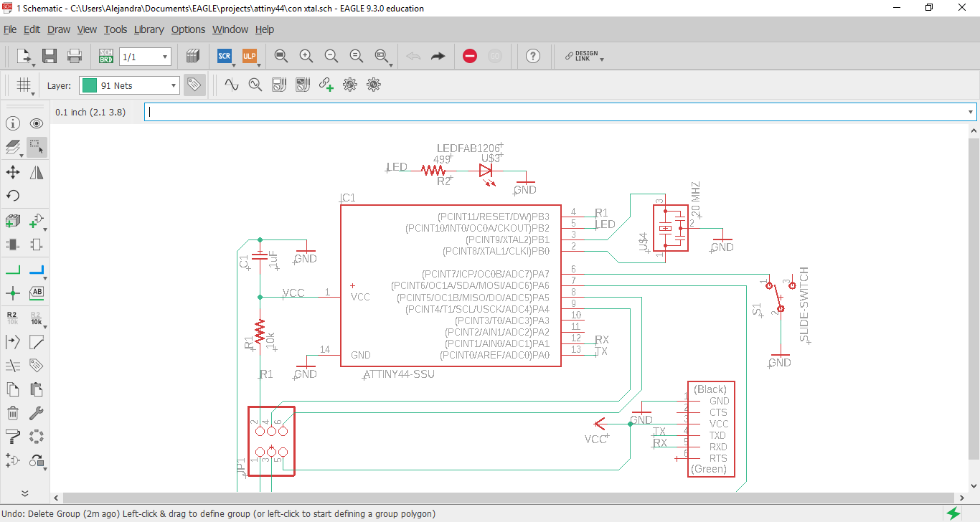Open the Library menu
Image resolution: width=980 pixels, height=522 pixels.
pos(149,29)
